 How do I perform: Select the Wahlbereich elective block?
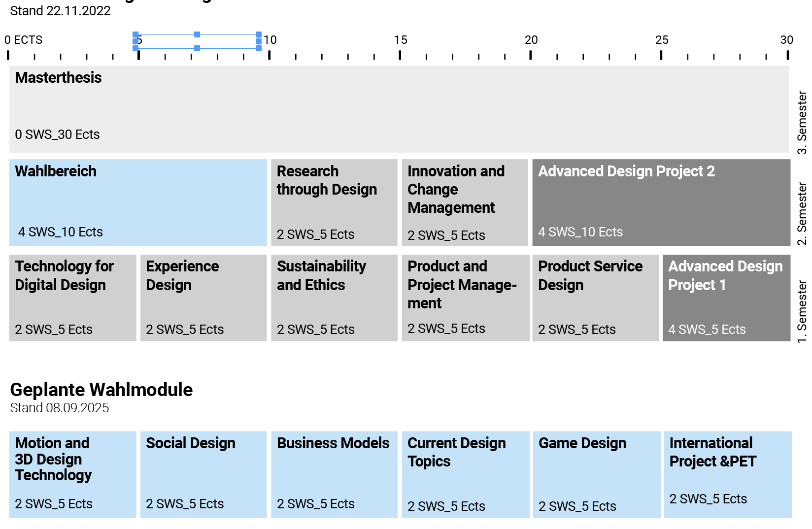click(138, 202)
